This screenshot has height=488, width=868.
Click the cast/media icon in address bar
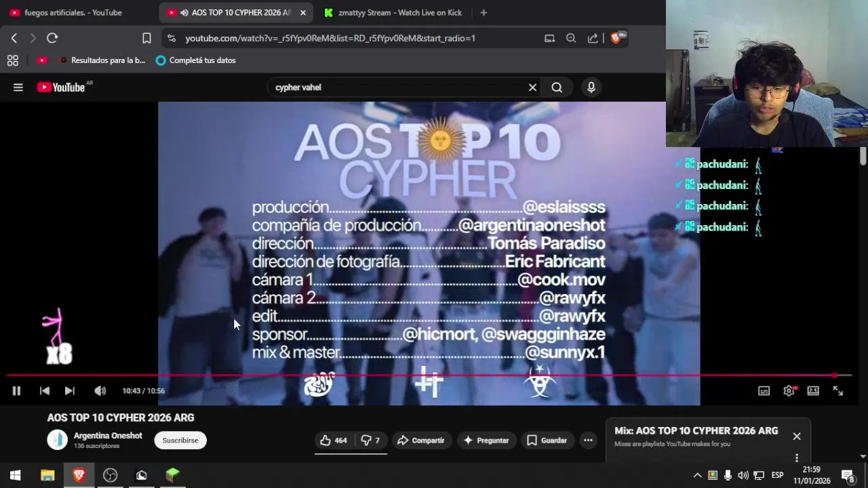[x=550, y=38]
